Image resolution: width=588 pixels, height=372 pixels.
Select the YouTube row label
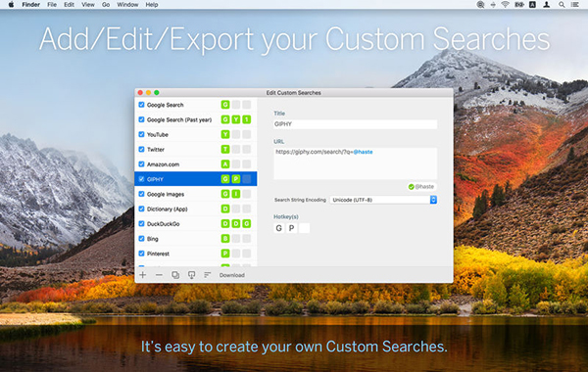tap(158, 134)
